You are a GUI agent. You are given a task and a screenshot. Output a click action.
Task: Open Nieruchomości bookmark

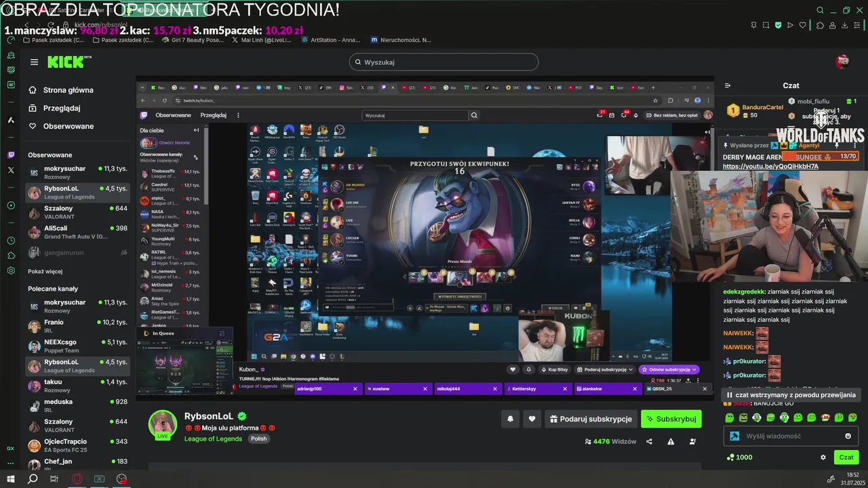(x=401, y=40)
